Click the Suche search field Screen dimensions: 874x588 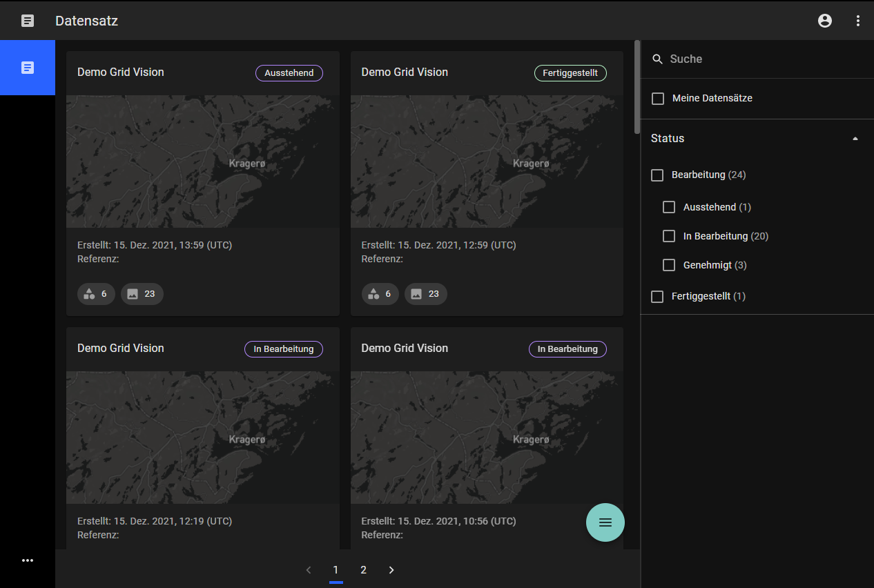(759, 59)
